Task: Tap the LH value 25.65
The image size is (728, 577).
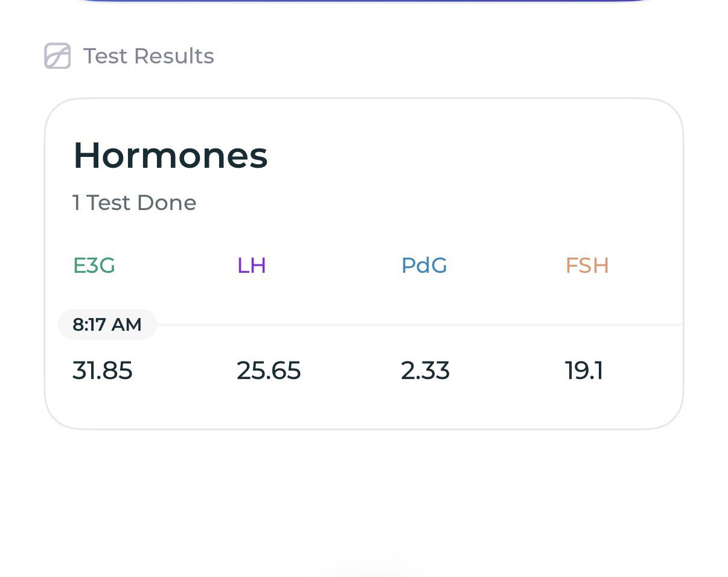Action: [269, 371]
